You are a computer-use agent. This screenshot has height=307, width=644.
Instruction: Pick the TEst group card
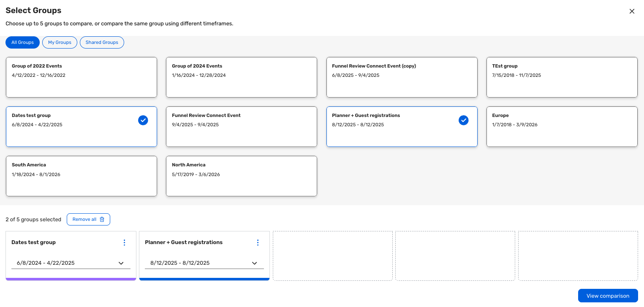[562, 77]
